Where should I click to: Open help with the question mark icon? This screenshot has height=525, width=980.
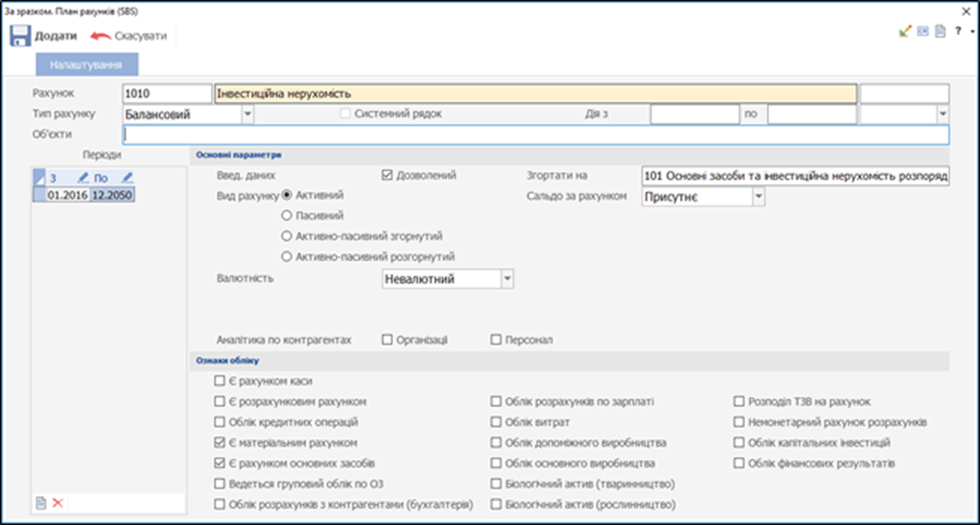958,31
